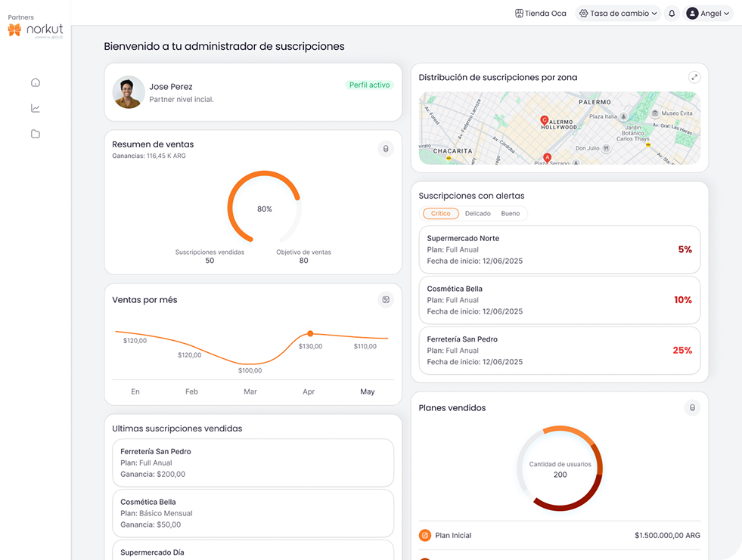Click the notification bell icon

coord(672,14)
